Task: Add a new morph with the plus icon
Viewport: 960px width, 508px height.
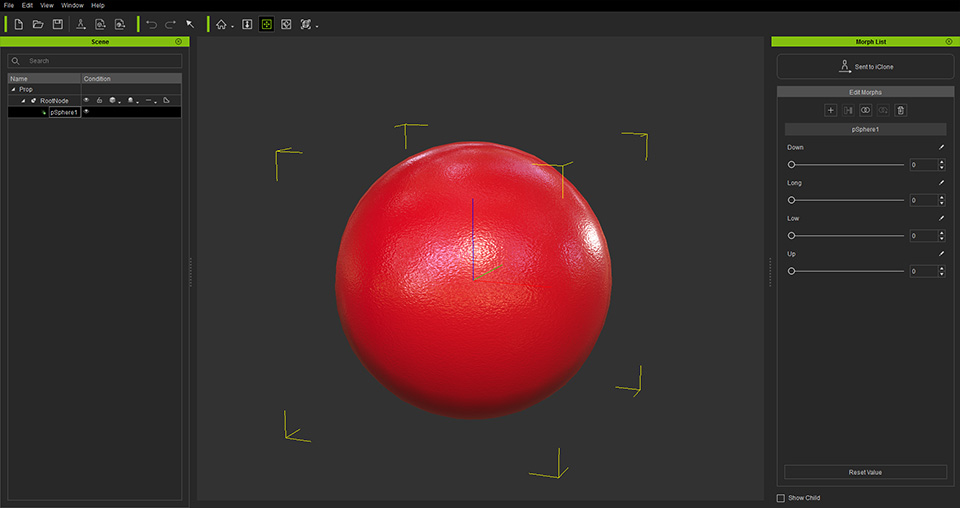Action: [830, 110]
